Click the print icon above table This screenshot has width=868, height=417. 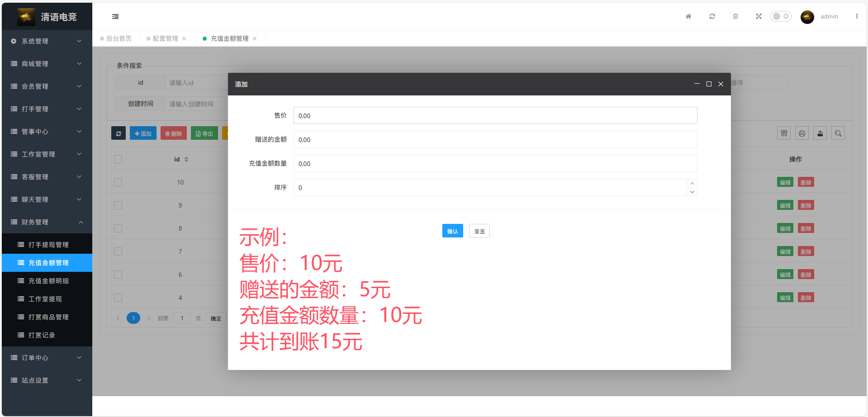802,133
